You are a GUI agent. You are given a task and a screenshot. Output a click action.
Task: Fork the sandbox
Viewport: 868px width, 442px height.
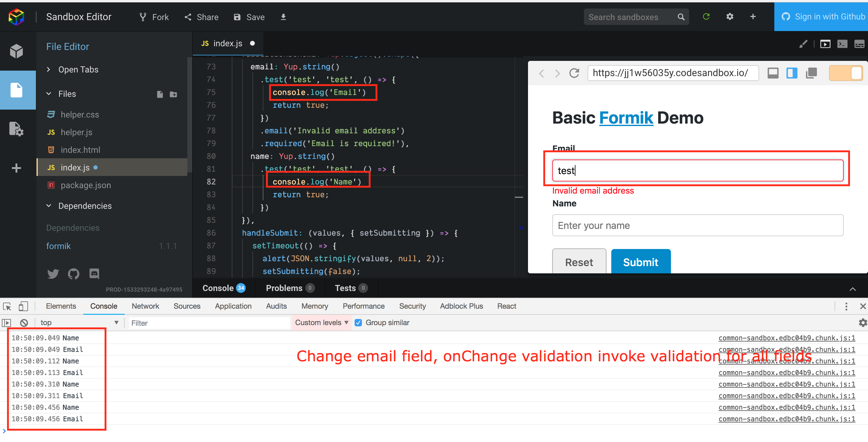click(154, 17)
